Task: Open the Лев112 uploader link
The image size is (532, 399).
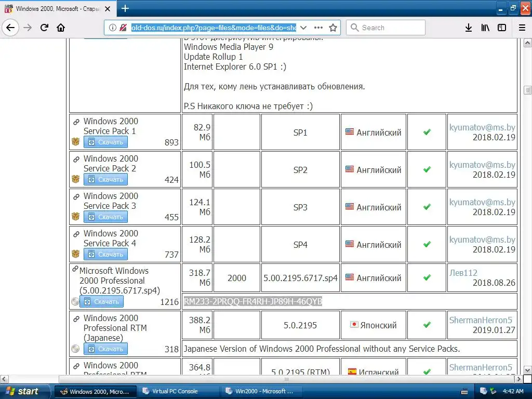Action: [x=463, y=273]
